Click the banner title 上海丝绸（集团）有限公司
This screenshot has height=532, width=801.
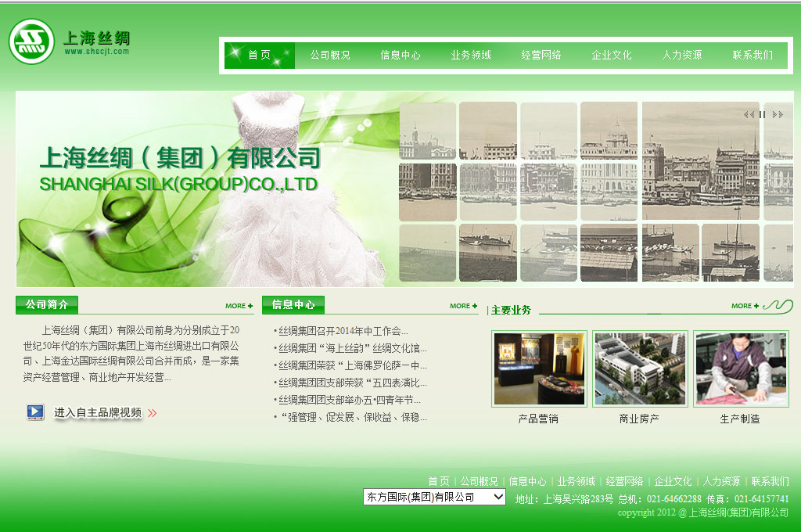point(181,157)
